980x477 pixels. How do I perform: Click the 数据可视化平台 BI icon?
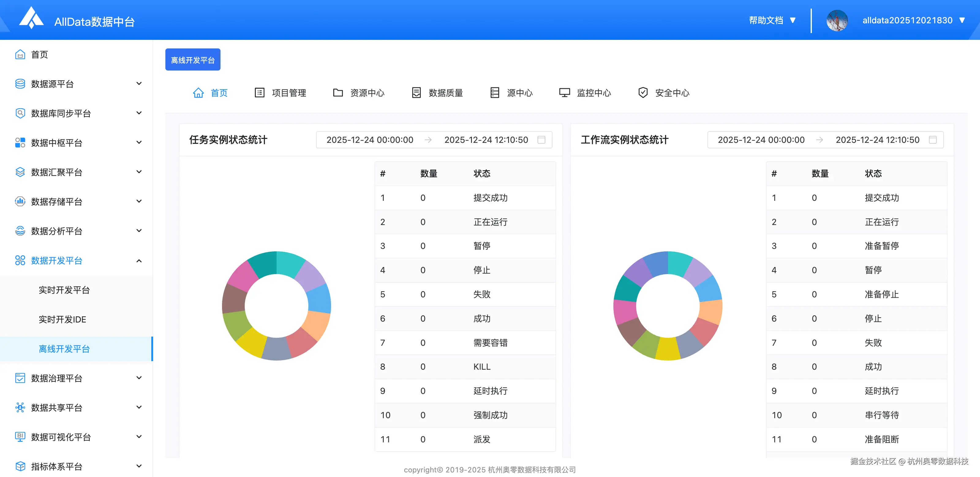coord(20,437)
